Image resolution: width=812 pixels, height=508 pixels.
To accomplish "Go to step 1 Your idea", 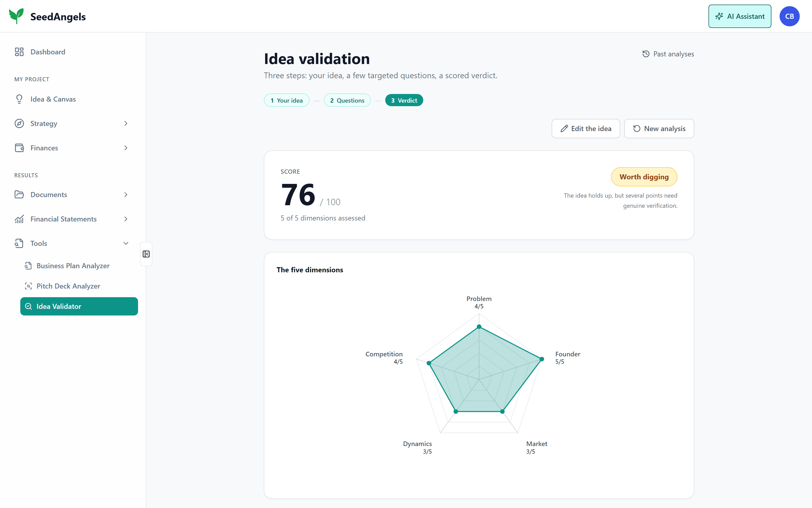I will pyautogui.click(x=286, y=100).
